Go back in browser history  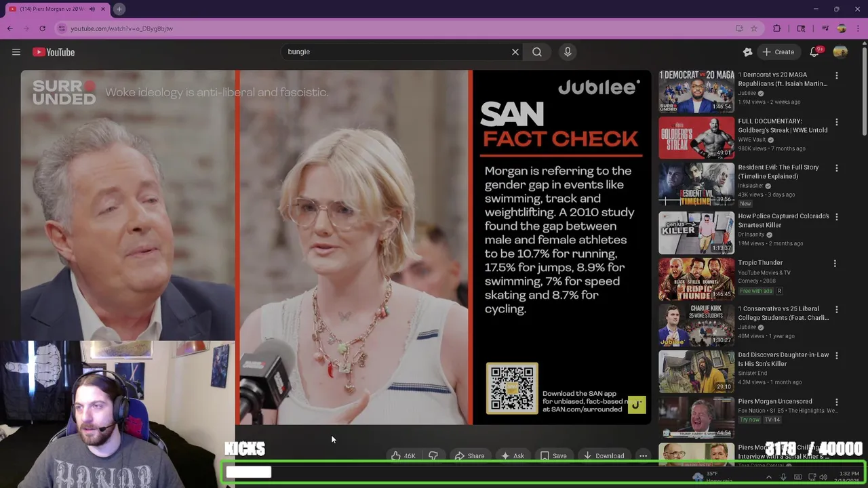[x=10, y=28]
